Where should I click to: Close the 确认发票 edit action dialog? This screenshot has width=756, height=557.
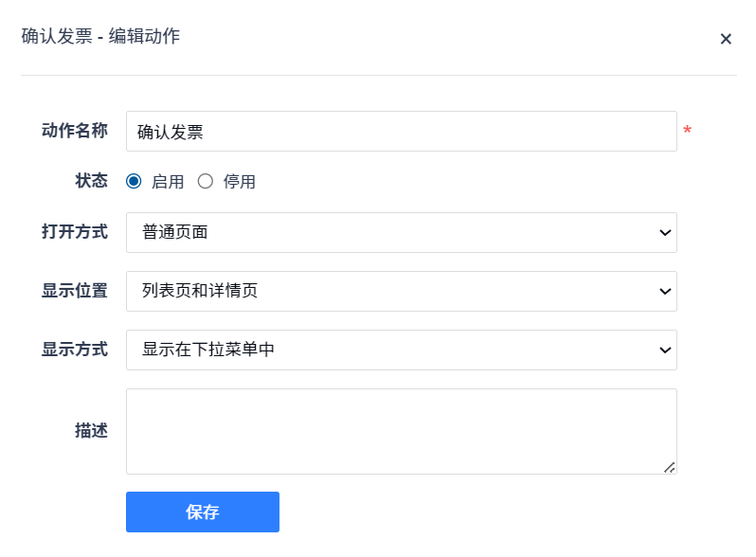pyautogui.click(x=726, y=39)
